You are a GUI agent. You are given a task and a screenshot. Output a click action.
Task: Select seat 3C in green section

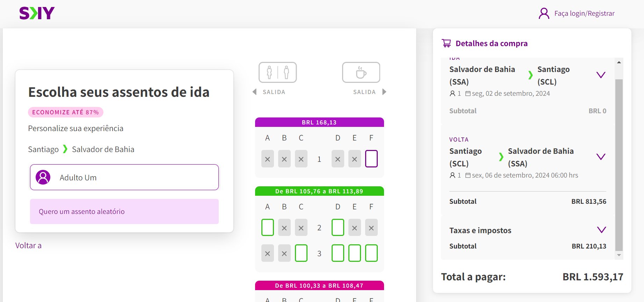pyautogui.click(x=301, y=253)
